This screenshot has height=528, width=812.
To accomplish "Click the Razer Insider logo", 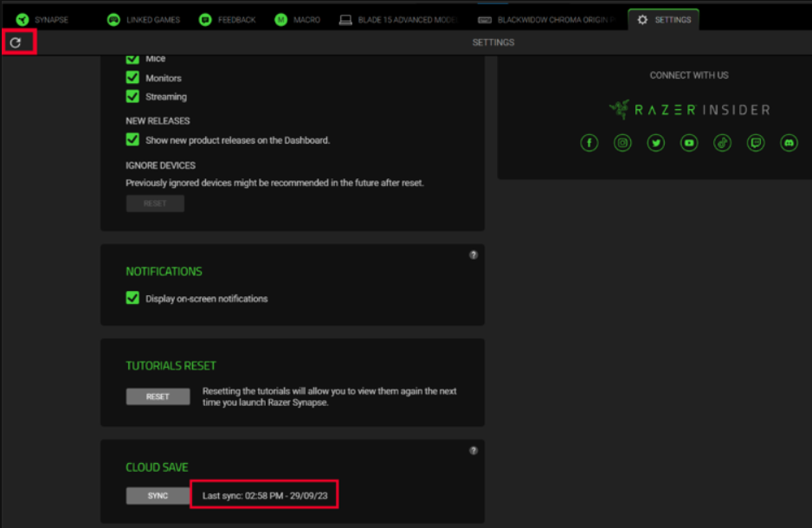I will pyautogui.click(x=688, y=109).
